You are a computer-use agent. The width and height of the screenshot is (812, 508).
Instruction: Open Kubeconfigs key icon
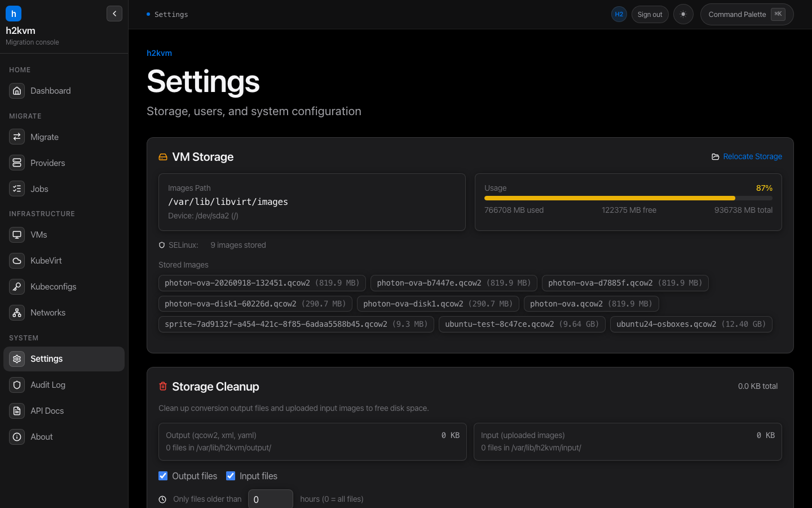[17, 287]
